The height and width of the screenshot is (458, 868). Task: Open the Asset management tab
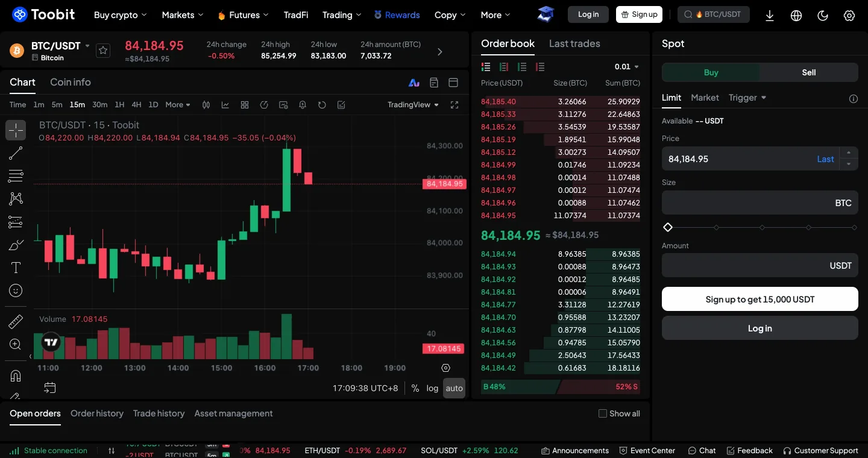click(233, 413)
